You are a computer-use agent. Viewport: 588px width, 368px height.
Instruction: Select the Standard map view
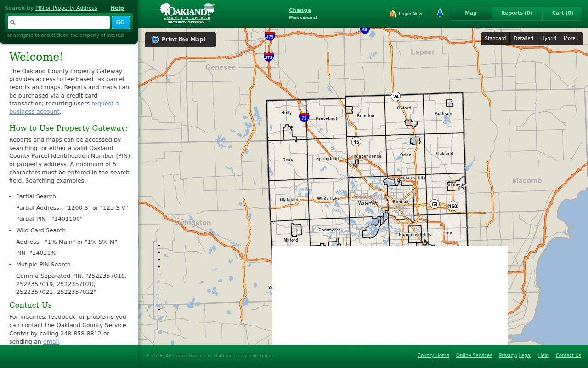pyautogui.click(x=495, y=39)
